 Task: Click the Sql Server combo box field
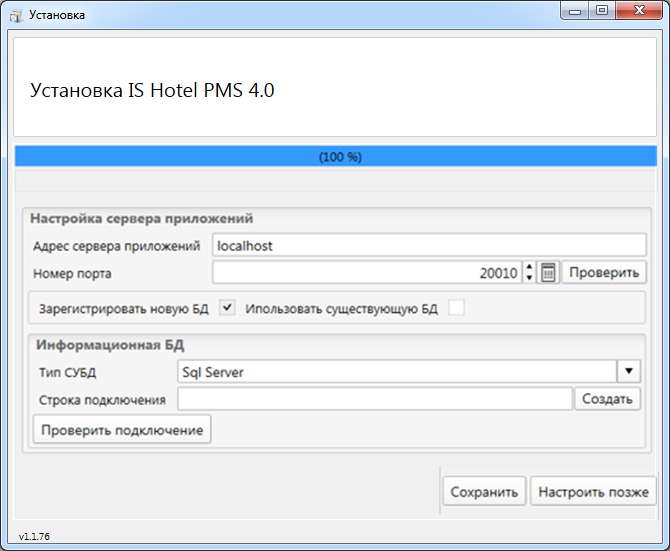coord(397,371)
